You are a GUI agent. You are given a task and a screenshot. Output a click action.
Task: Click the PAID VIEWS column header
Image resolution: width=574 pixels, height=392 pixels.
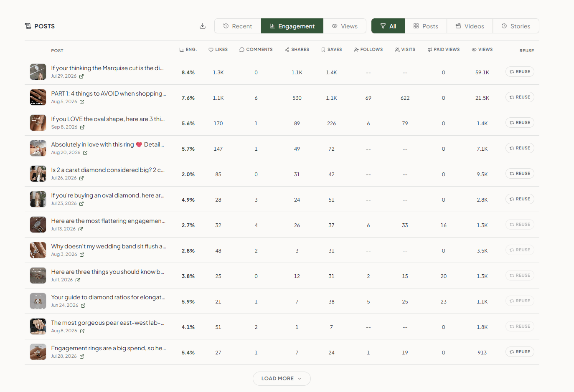444,50
